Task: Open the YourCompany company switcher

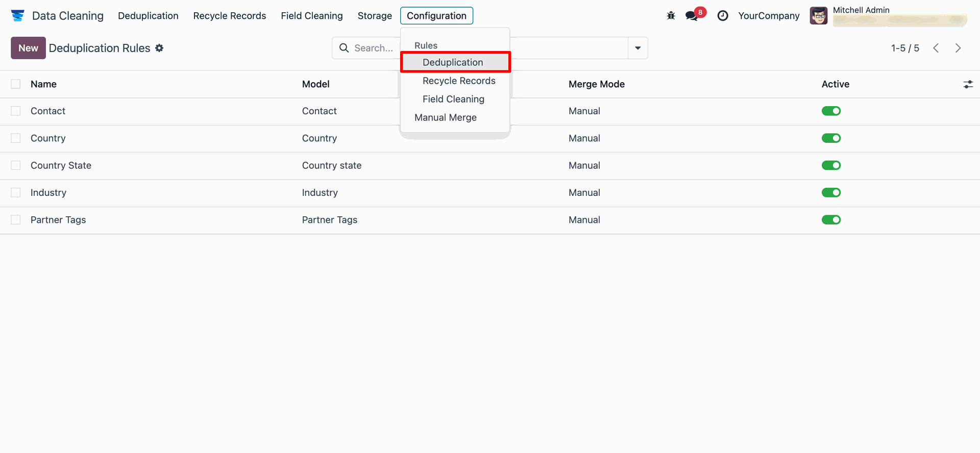Action: pyautogui.click(x=769, y=16)
